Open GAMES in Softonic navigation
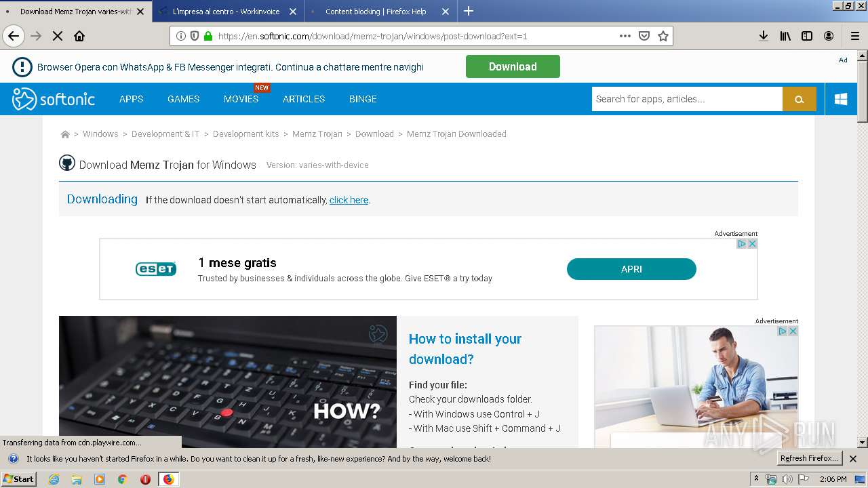868x488 pixels. coord(183,99)
